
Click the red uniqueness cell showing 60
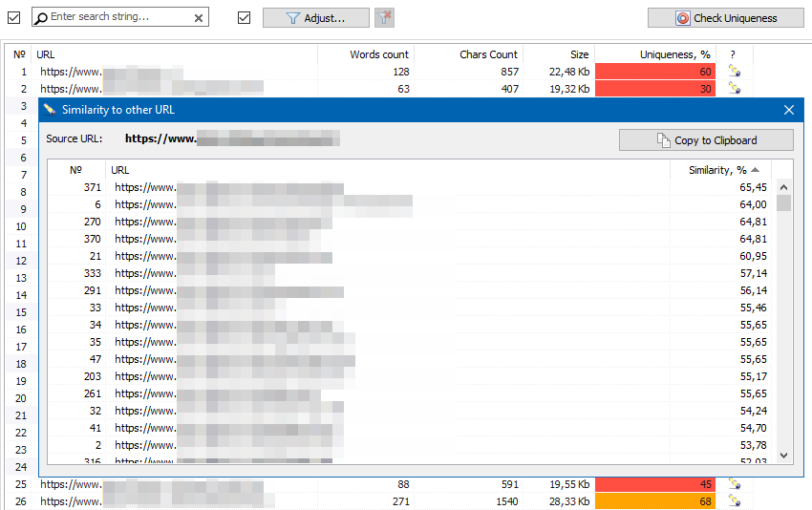pos(654,72)
